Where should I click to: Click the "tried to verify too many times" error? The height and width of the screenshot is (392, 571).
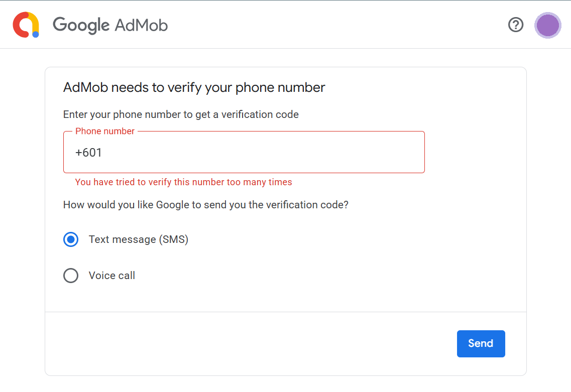pyautogui.click(x=183, y=182)
